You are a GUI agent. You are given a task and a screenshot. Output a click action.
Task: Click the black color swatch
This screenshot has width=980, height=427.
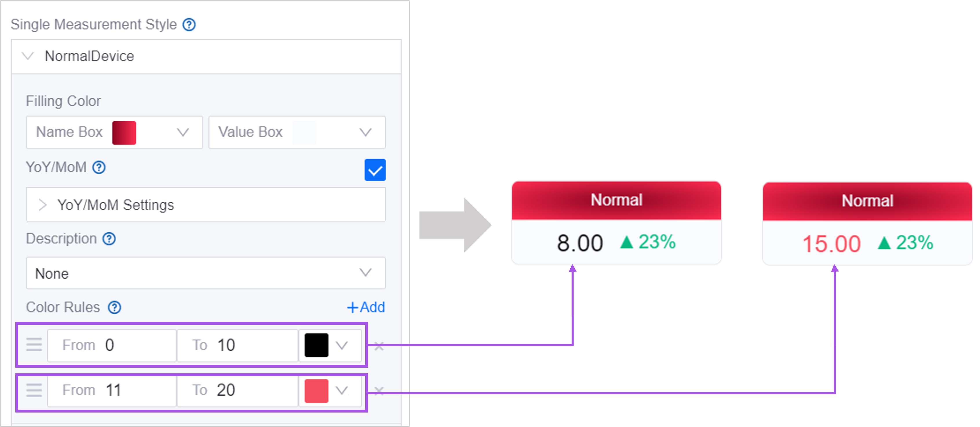point(317,345)
